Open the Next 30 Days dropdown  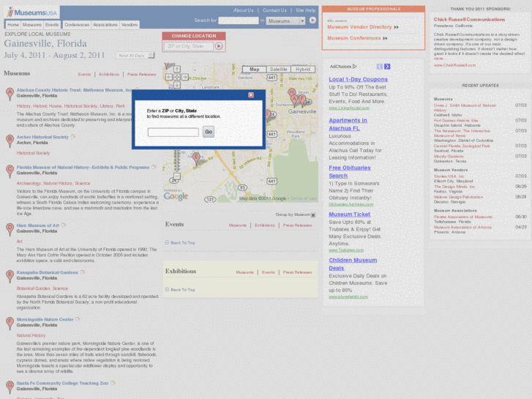click(x=135, y=56)
